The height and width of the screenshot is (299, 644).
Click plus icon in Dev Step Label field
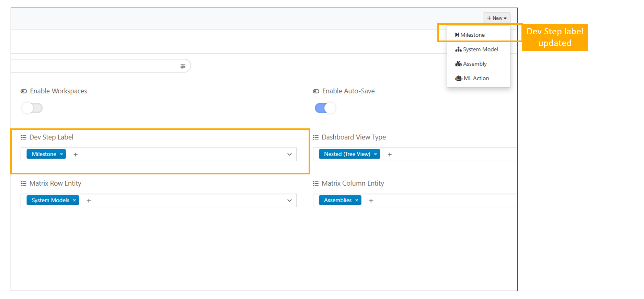(76, 154)
